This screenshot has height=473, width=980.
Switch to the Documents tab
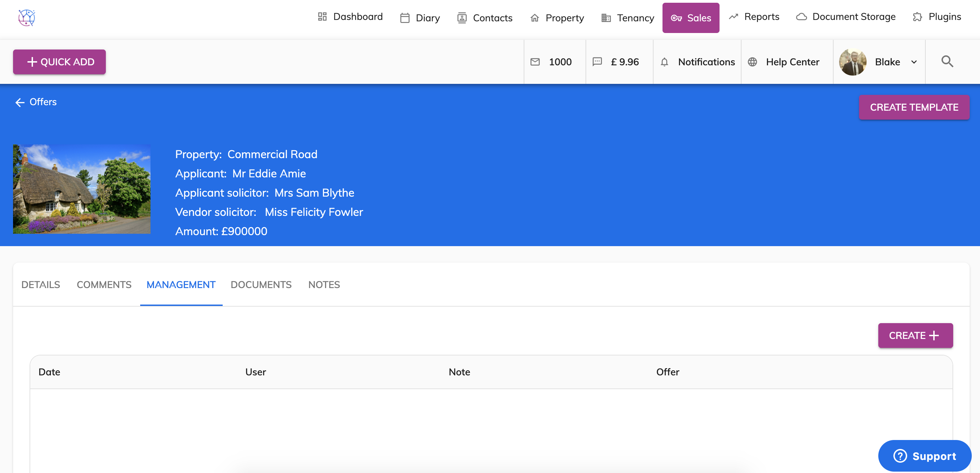tap(261, 285)
